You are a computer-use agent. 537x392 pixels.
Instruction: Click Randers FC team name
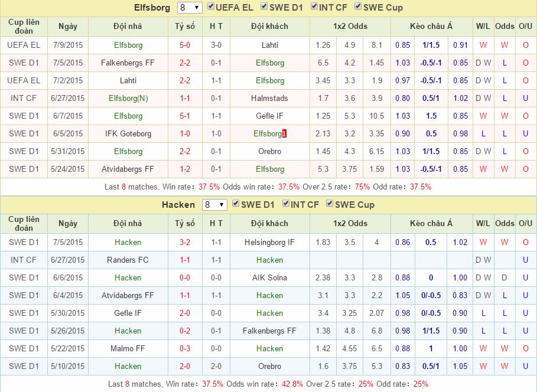click(x=128, y=260)
